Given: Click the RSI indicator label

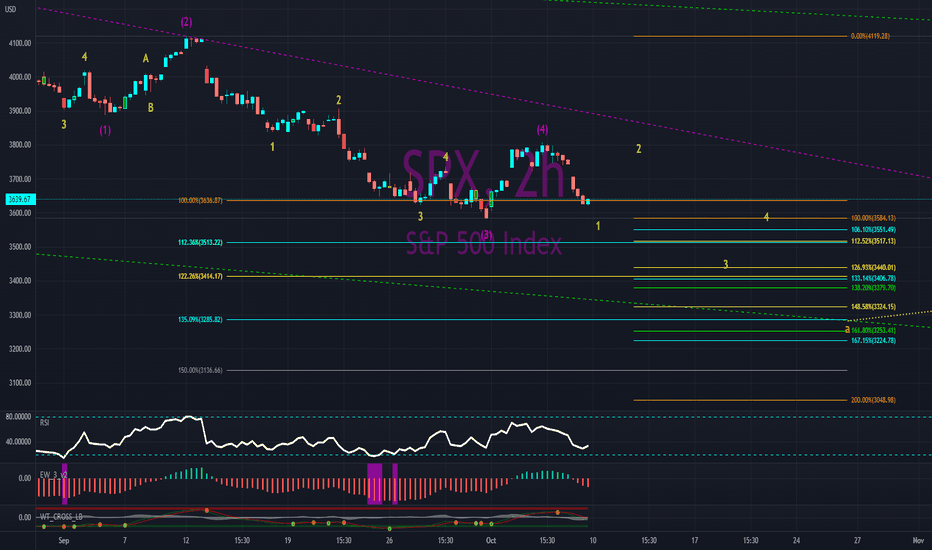Looking at the screenshot, I should [44, 423].
